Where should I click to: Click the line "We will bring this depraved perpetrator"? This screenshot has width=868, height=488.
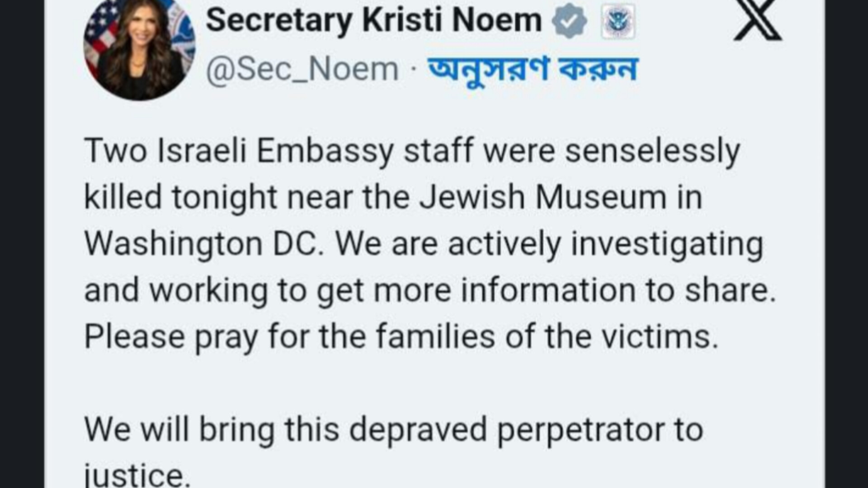pos(374,431)
